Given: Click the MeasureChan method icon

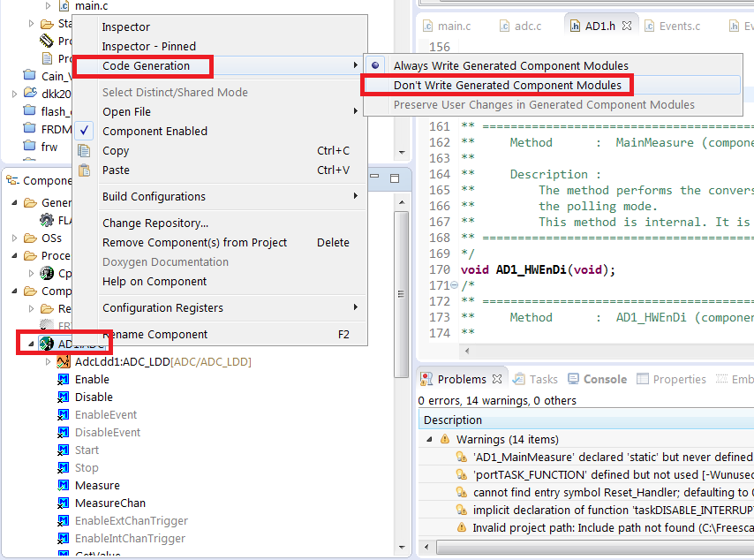Looking at the screenshot, I should tap(63, 503).
